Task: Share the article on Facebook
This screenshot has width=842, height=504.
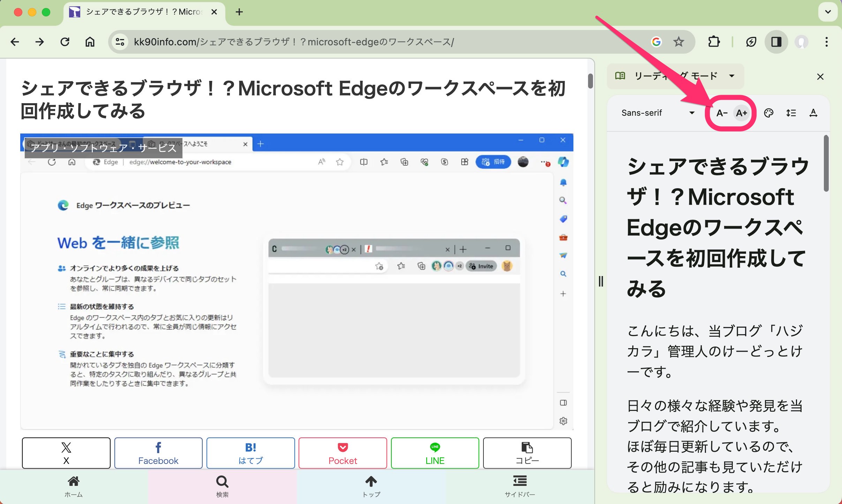Action: point(158,453)
